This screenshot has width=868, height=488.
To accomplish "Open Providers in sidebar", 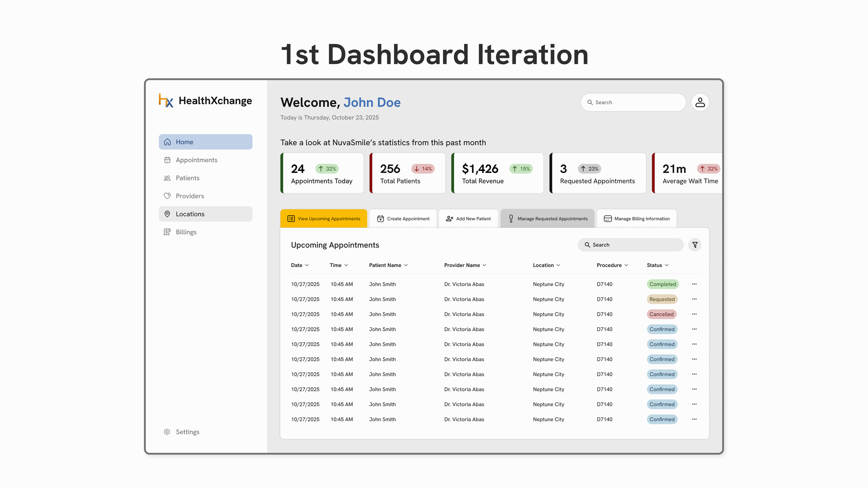I will click(205, 196).
